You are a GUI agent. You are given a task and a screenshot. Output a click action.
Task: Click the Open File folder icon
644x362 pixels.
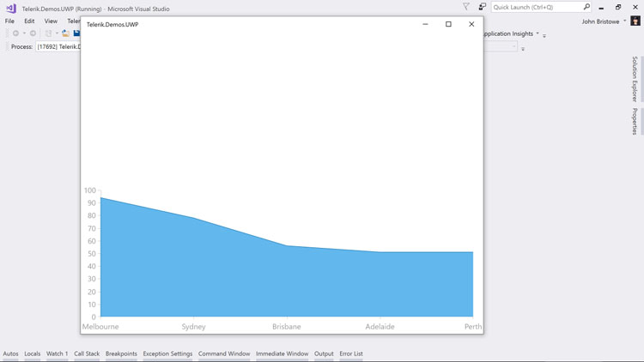pyautogui.click(x=65, y=33)
